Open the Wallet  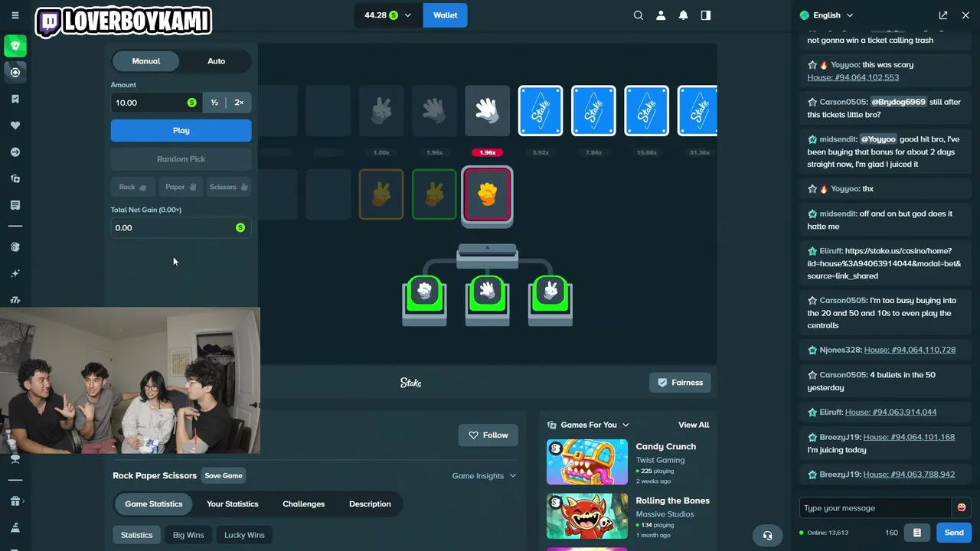(446, 15)
